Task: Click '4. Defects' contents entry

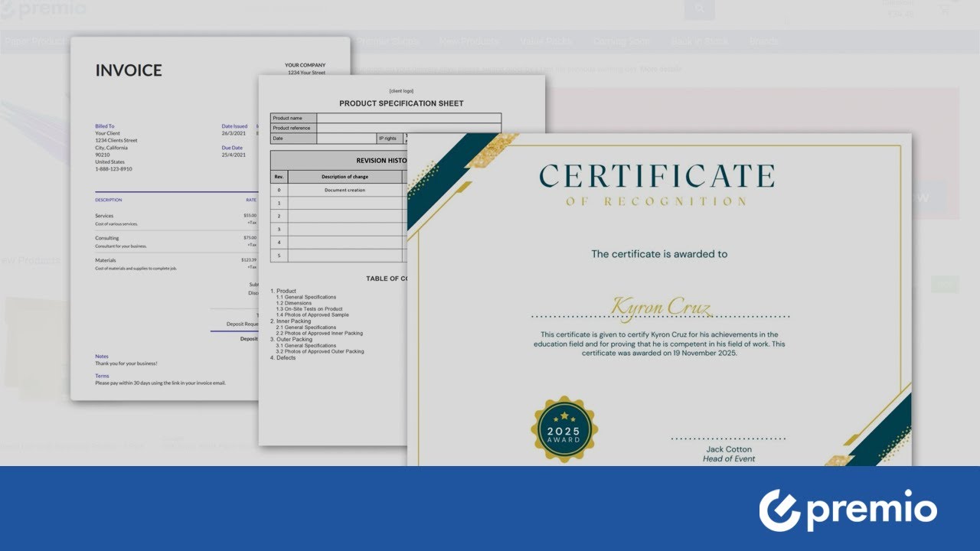Action: pyautogui.click(x=283, y=358)
